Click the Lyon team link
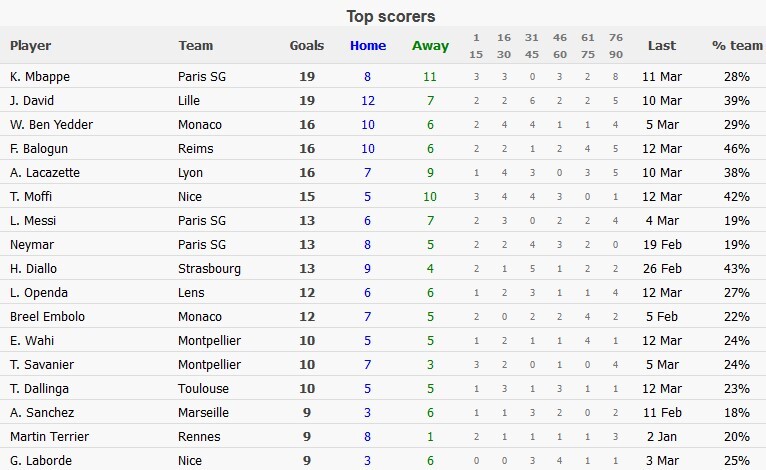Viewport: 766px width, 470px height. pos(192,173)
